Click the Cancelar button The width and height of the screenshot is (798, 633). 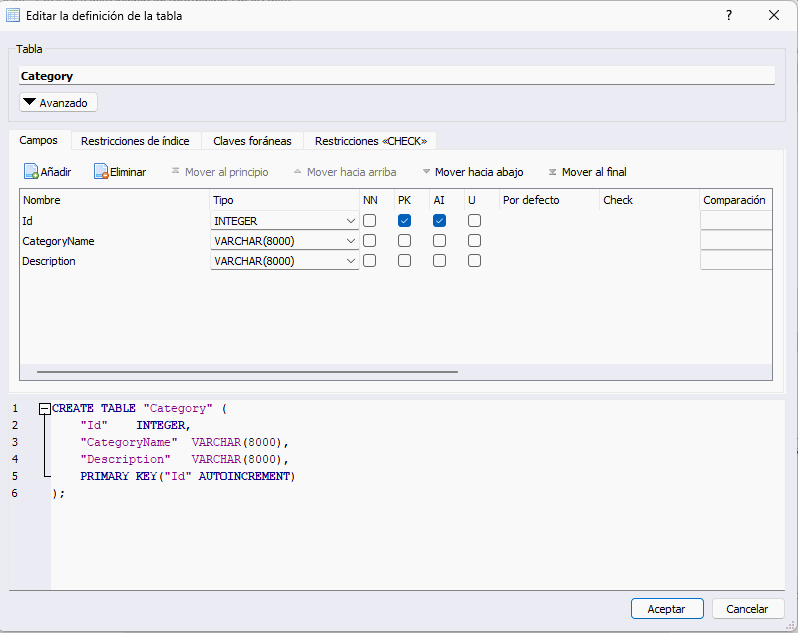coord(747,609)
